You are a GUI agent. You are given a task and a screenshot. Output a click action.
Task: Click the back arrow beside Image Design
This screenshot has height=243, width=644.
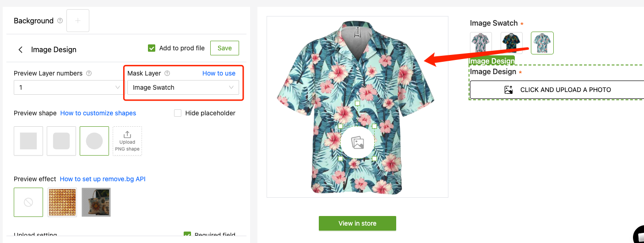pos(21,49)
